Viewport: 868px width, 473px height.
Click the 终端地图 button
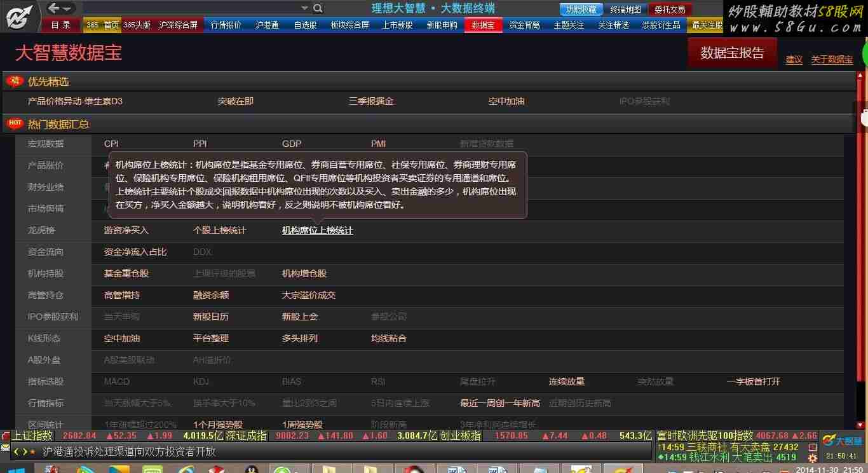[625, 9]
